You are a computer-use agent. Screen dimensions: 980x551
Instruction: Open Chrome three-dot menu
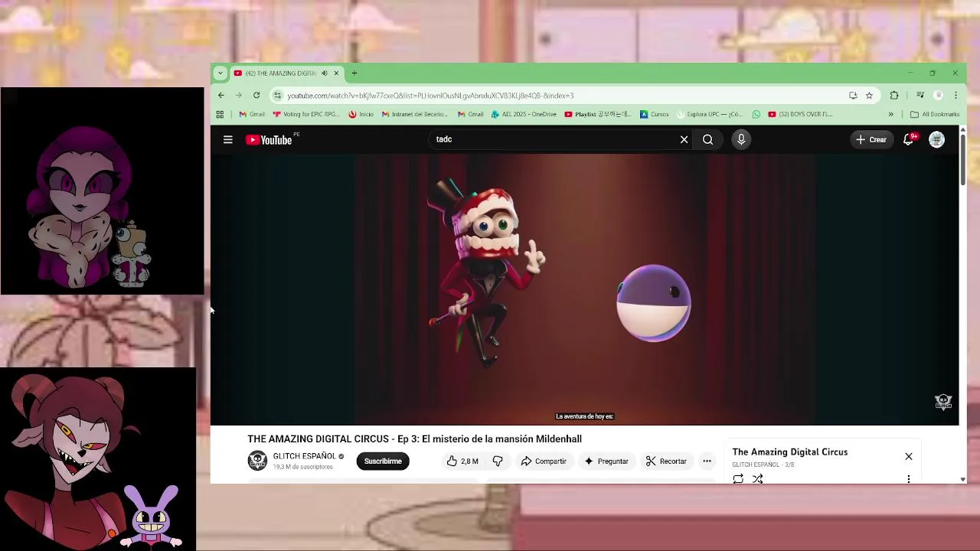[x=955, y=95]
